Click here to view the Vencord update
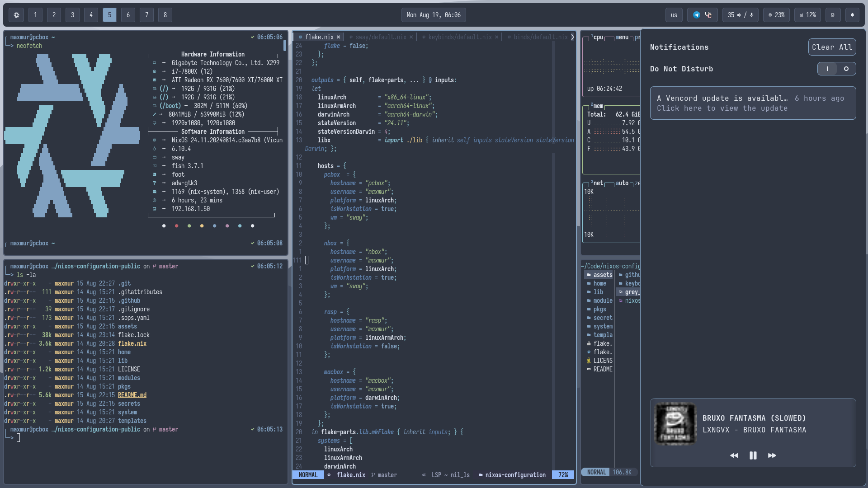868x488 pixels. pyautogui.click(x=722, y=108)
